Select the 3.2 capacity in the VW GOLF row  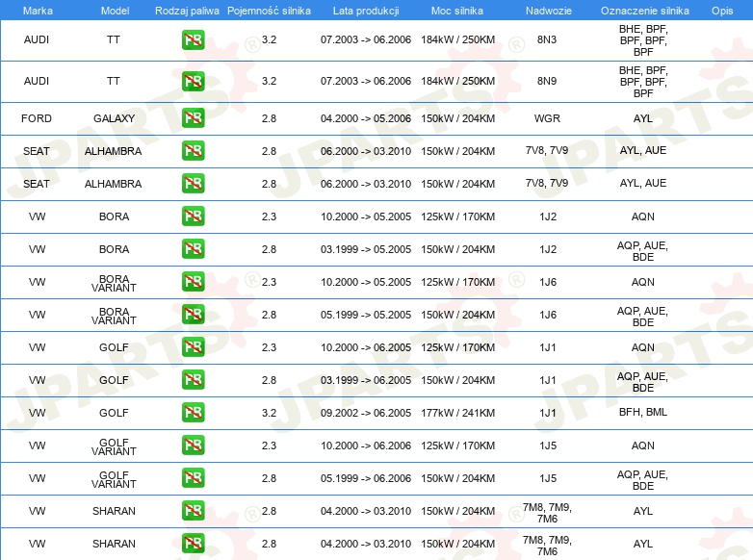click(x=269, y=413)
